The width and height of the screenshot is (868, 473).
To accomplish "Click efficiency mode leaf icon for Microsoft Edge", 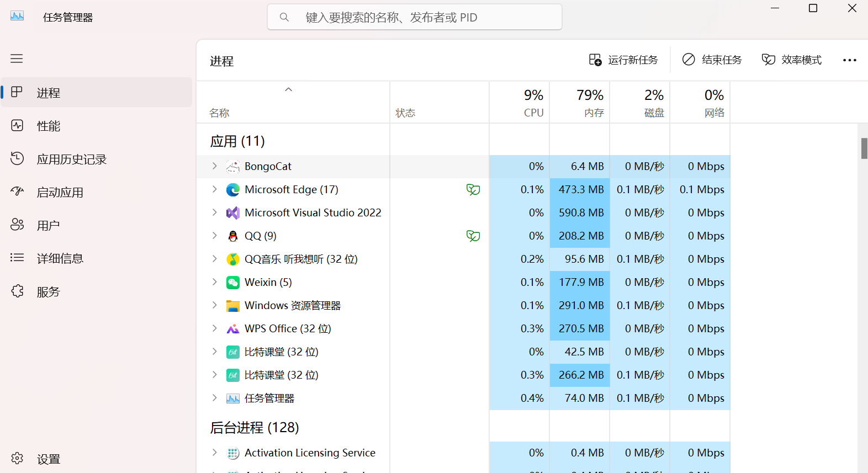I will pos(473,190).
